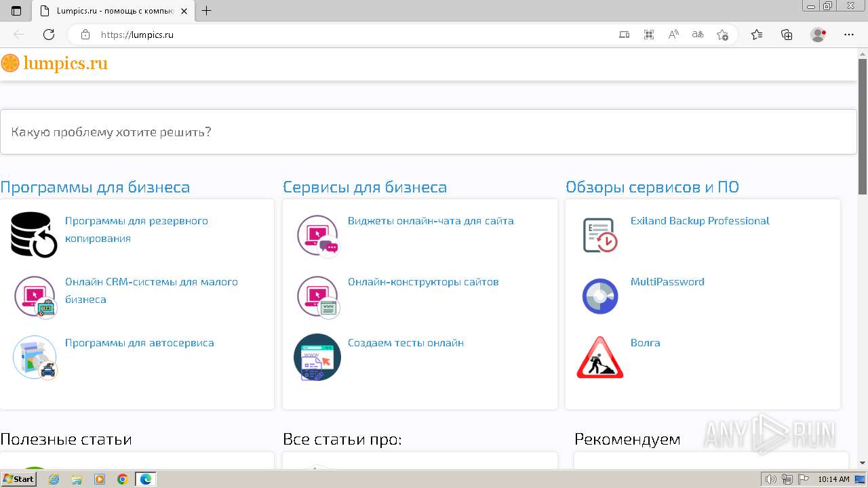Click the 'Рекомендуем' heading
The height and width of the screenshot is (488, 868).
627,439
